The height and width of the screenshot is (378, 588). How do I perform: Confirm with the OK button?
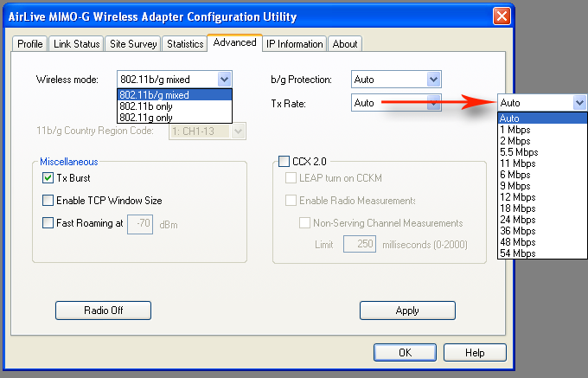click(x=405, y=353)
